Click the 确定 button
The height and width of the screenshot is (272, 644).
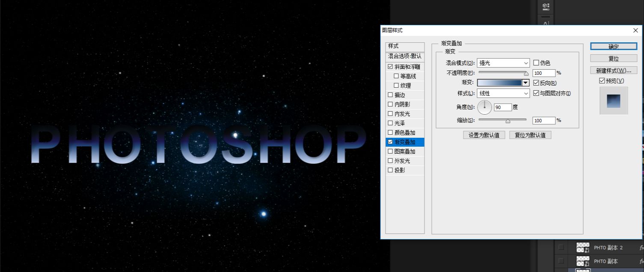614,46
